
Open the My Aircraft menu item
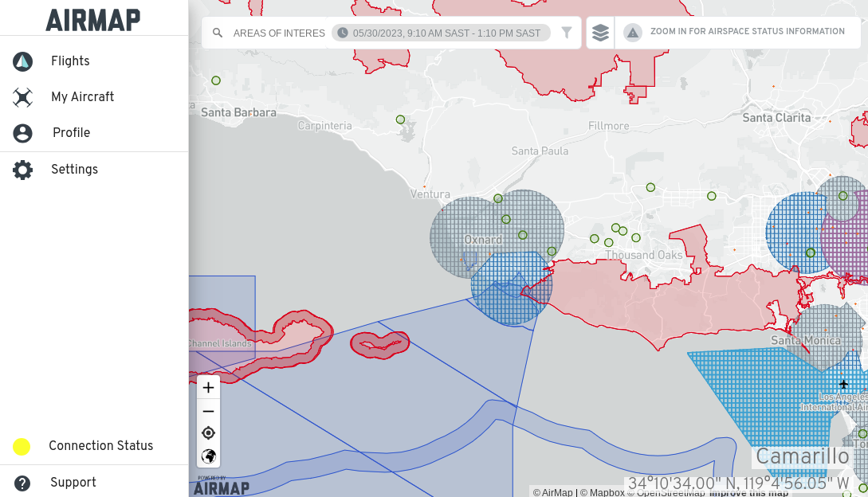pyautogui.click(x=82, y=97)
